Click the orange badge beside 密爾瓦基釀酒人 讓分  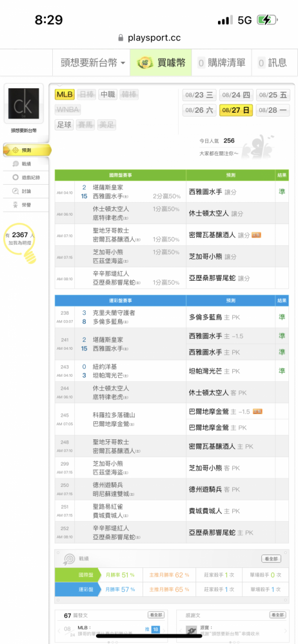click(x=257, y=235)
